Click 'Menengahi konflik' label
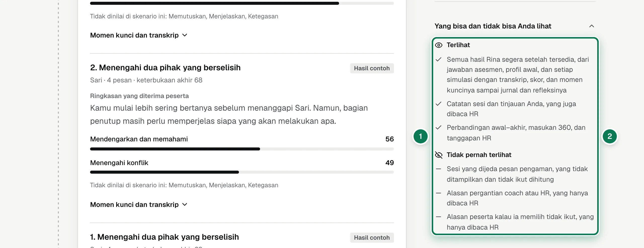 click(119, 163)
